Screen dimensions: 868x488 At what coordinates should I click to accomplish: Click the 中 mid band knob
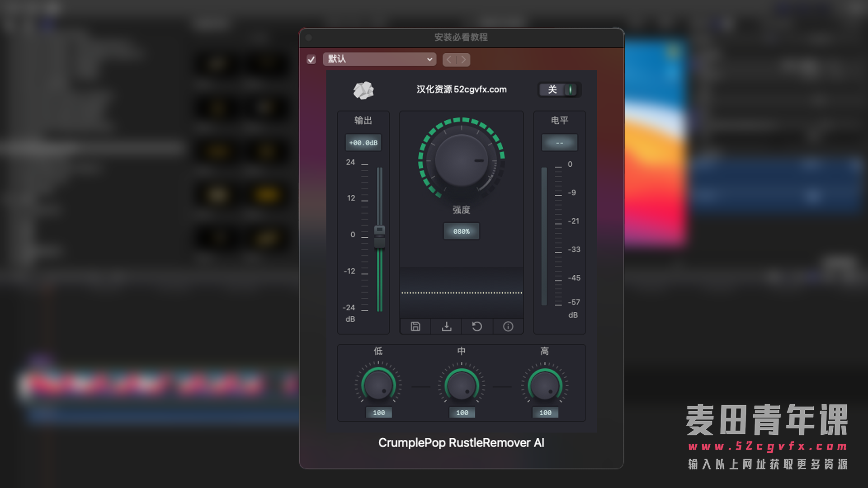tap(462, 385)
